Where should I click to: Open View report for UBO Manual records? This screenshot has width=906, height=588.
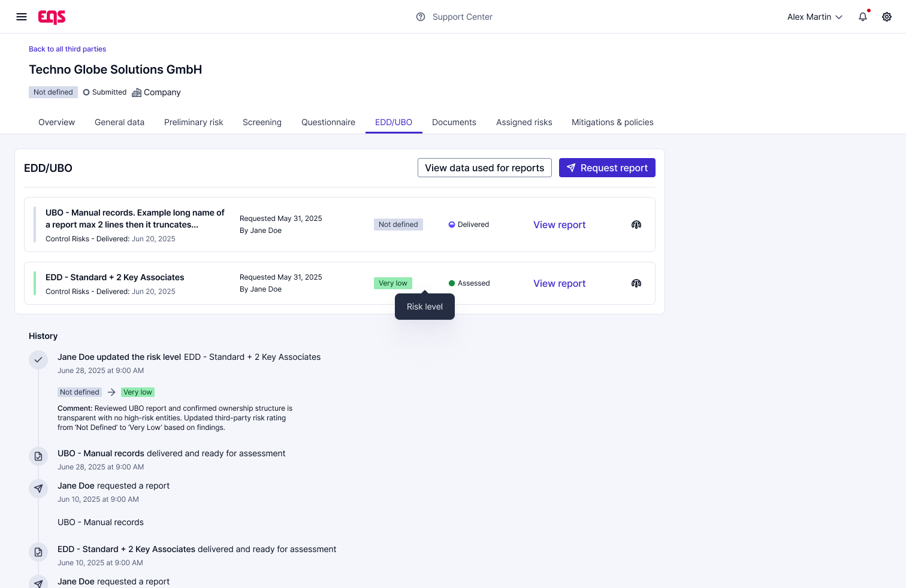click(x=559, y=225)
